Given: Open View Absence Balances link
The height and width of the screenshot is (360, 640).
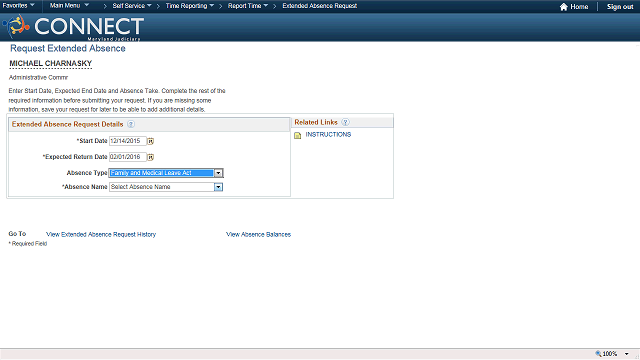Looking at the screenshot, I should click(258, 234).
